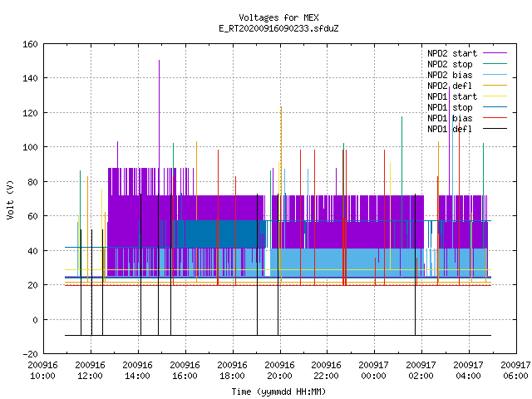
Task: Click the dark blue NPD1 stop legend line
Action: (495, 107)
